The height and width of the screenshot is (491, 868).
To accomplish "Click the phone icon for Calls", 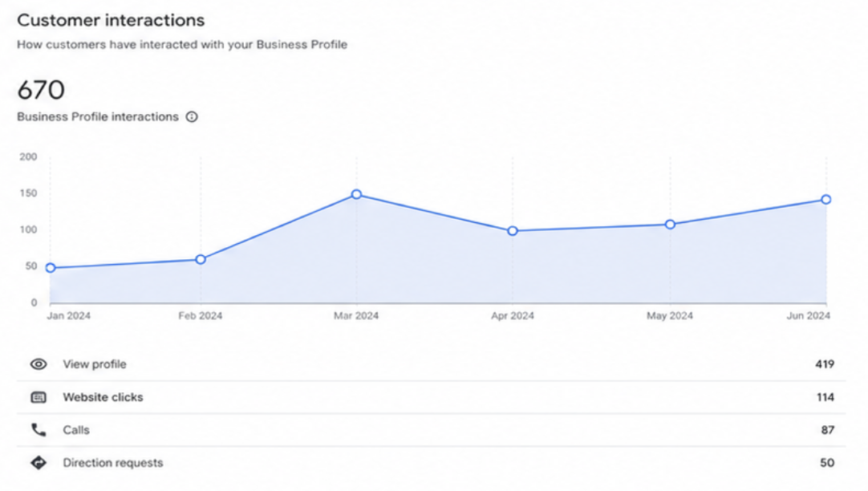I will [39, 430].
